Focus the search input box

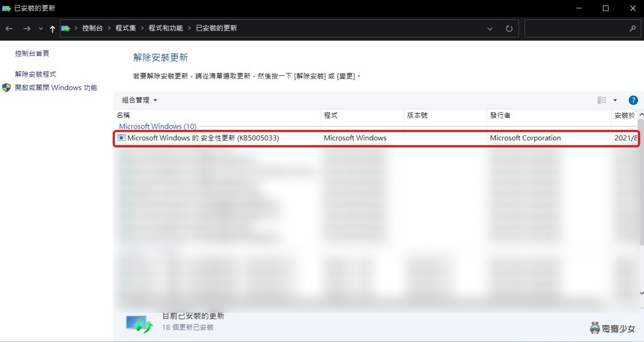point(583,28)
